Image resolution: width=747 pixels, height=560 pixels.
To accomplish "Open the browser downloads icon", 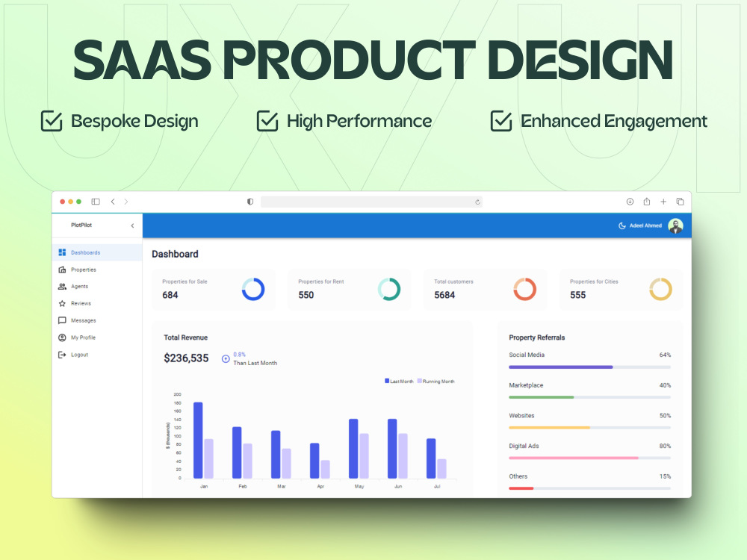I will [x=630, y=202].
